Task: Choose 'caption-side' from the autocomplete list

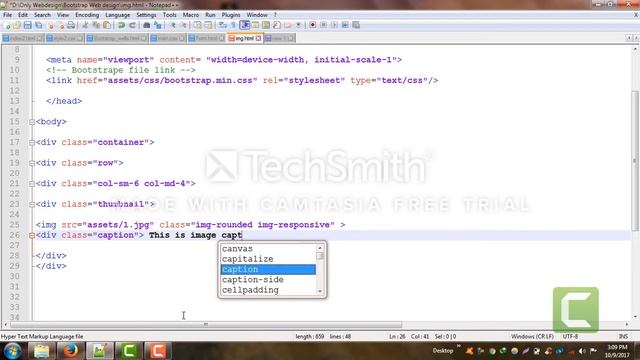Action: point(268,280)
